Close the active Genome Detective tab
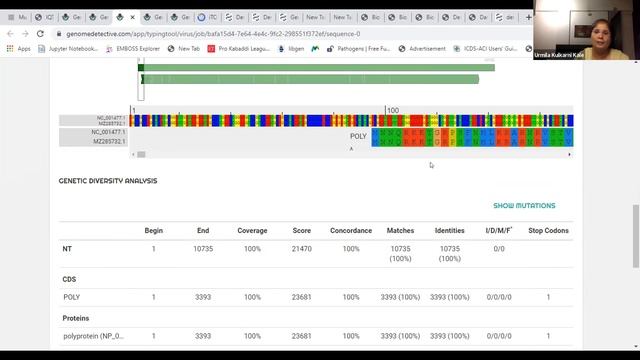The height and width of the screenshot is (360, 640). (x=132, y=17)
